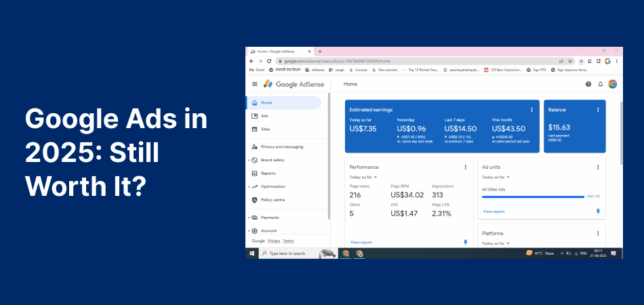Bookmark this page with the star icon
The image size is (644, 305).
coord(570,61)
